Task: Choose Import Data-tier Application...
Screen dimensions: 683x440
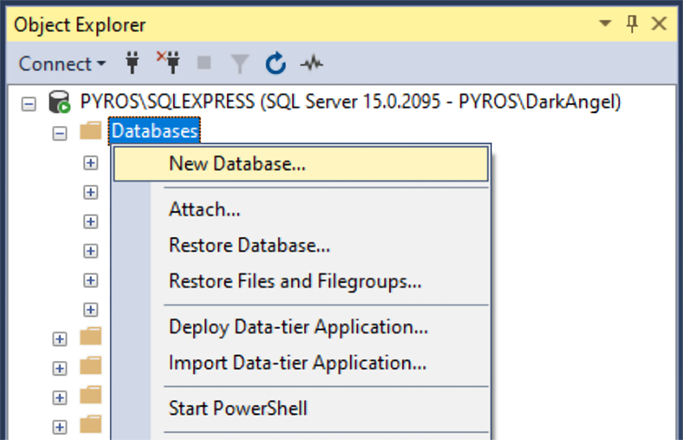Action: click(x=301, y=363)
